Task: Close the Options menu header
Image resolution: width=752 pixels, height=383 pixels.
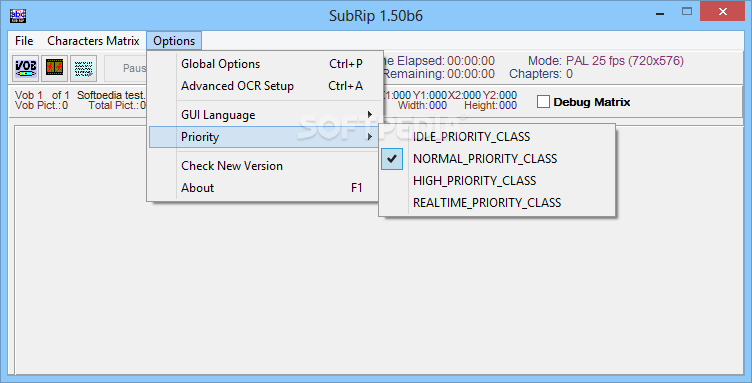Action: 174,41
